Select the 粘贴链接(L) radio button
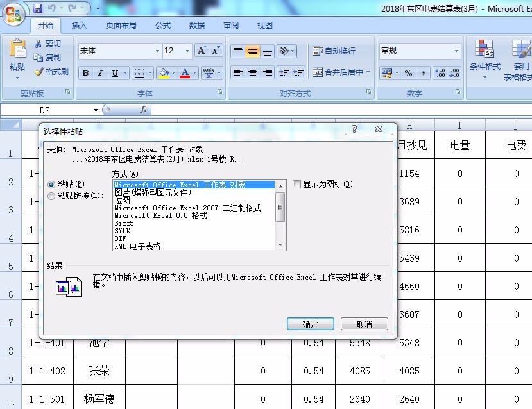532x409 pixels. [x=51, y=196]
